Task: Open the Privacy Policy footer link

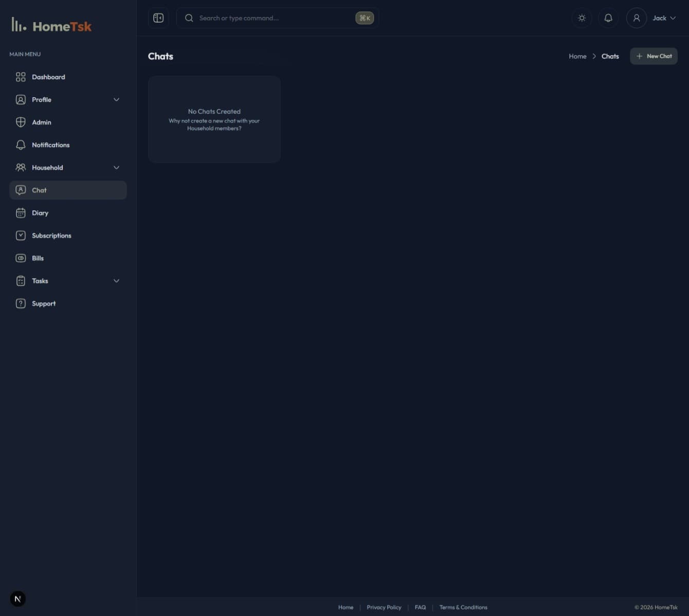Action: pos(384,607)
